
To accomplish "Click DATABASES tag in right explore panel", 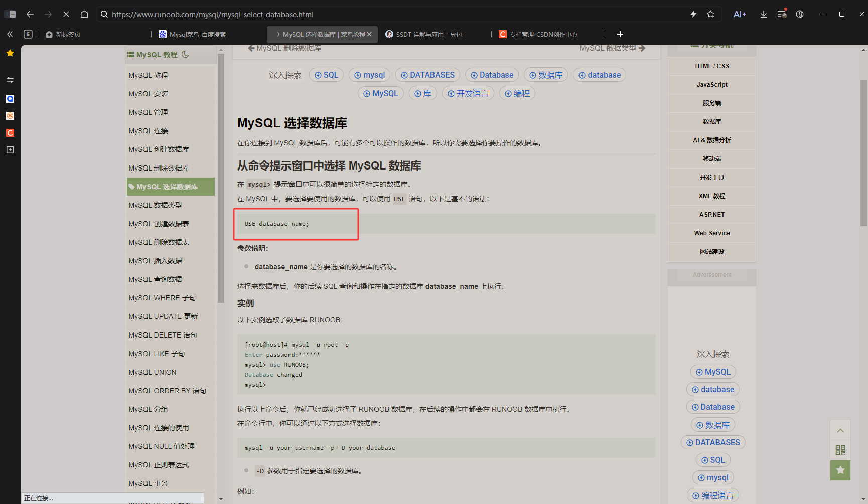I will pyautogui.click(x=713, y=442).
